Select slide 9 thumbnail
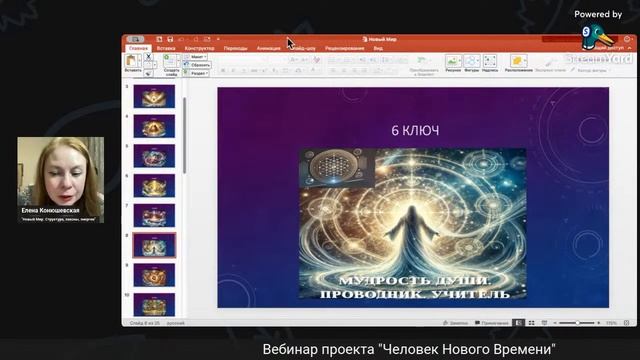The image size is (640, 360). point(154,275)
